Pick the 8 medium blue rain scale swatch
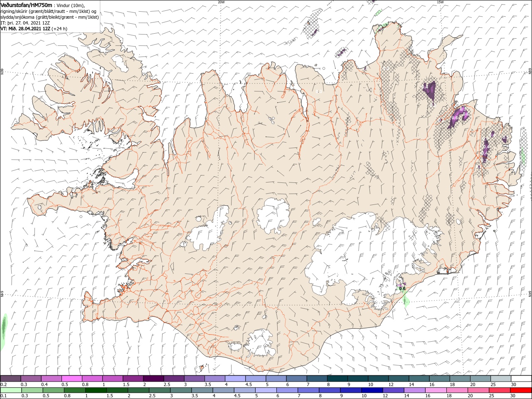532x399 pixels. pyautogui.click(x=330, y=390)
